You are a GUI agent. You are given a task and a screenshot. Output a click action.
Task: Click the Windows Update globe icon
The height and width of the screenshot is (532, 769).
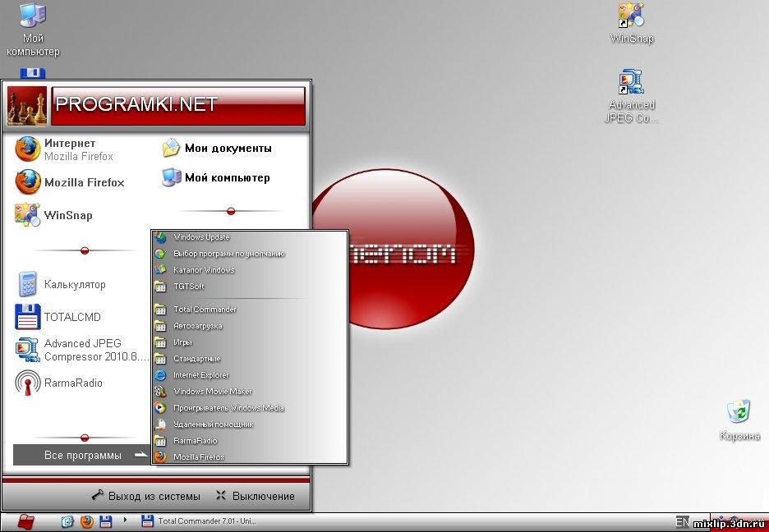point(160,237)
